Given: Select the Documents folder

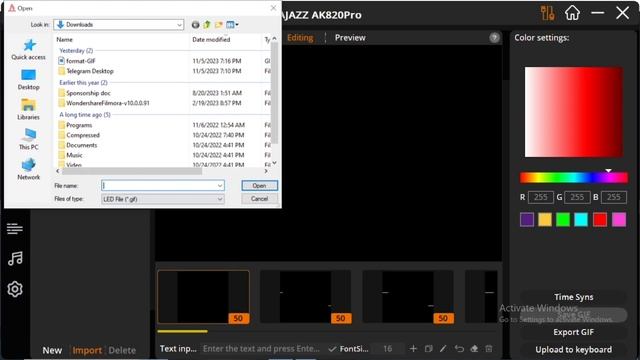Looking at the screenshot, I should (x=82, y=145).
